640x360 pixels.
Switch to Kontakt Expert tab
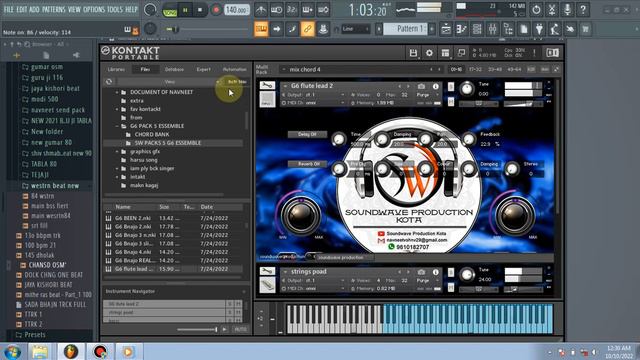[x=204, y=69]
